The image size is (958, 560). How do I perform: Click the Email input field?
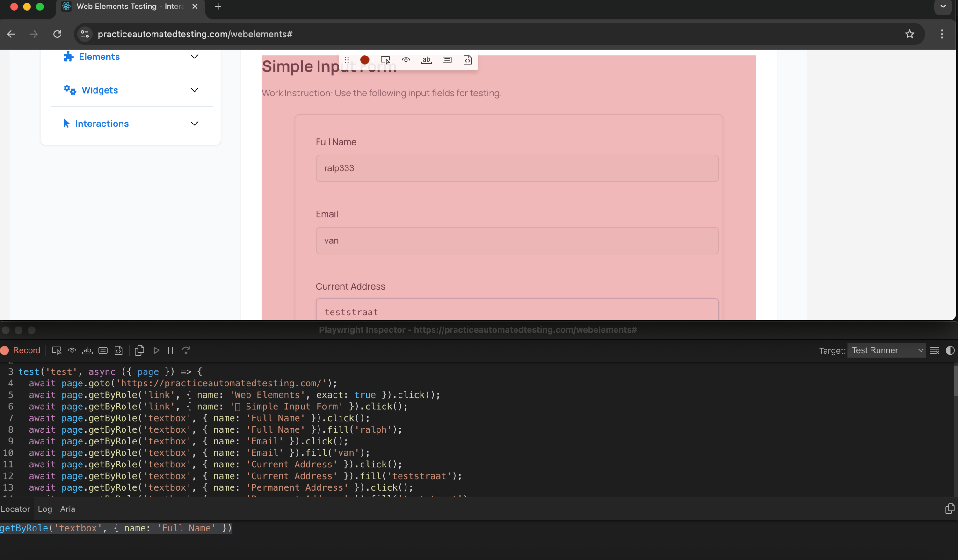pyautogui.click(x=517, y=240)
